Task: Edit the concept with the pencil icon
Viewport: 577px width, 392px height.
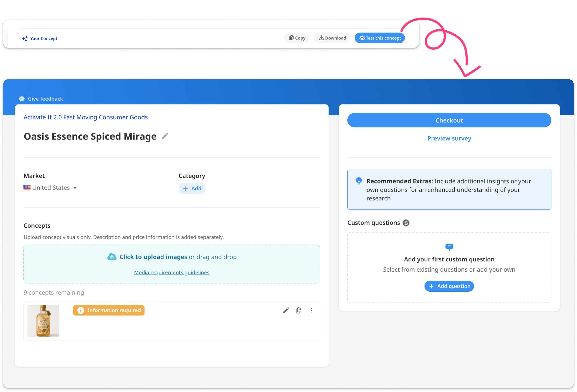Action: 286,310
